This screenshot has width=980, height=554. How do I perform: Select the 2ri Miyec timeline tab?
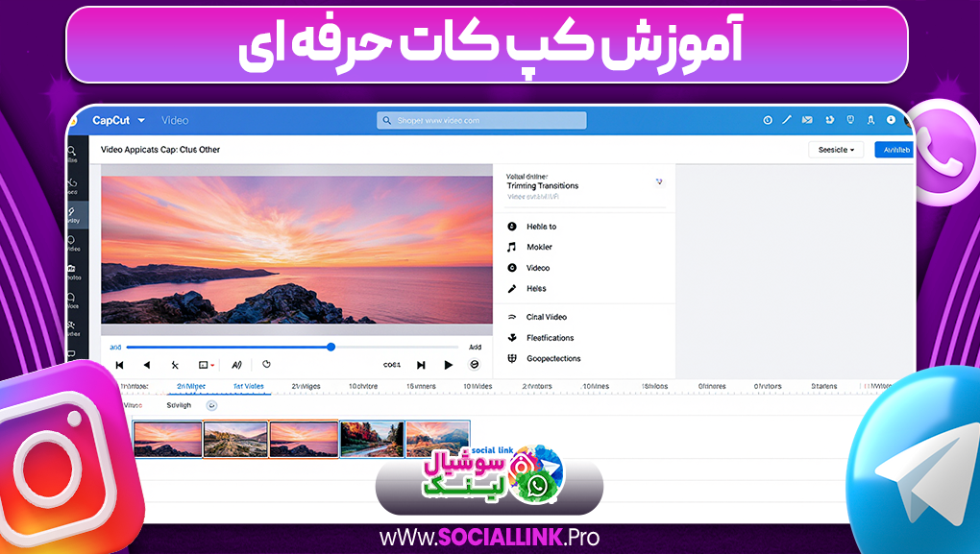191,386
